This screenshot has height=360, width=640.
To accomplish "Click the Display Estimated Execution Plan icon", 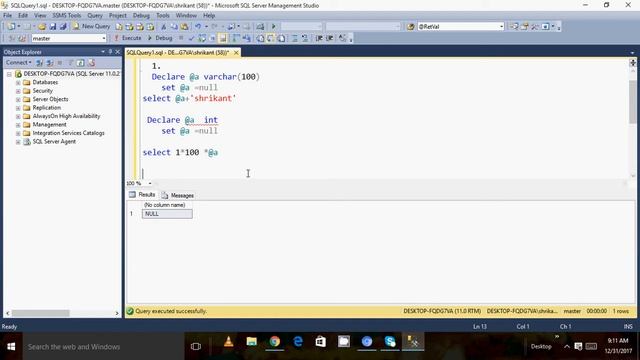I will coord(202,38).
